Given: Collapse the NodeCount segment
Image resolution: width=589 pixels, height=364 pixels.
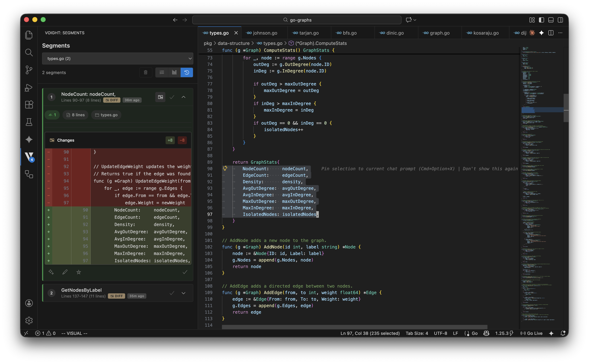Looking at the screenshot, I should (183, 97).
